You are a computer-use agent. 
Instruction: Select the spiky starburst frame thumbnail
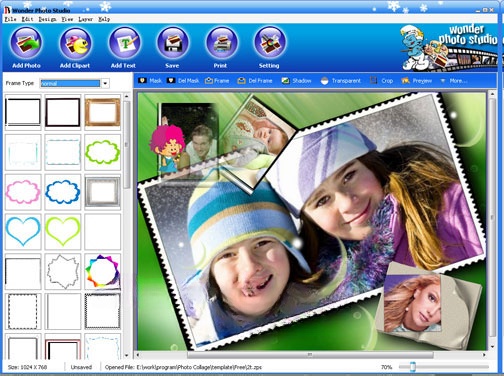(x=63, y=271)
